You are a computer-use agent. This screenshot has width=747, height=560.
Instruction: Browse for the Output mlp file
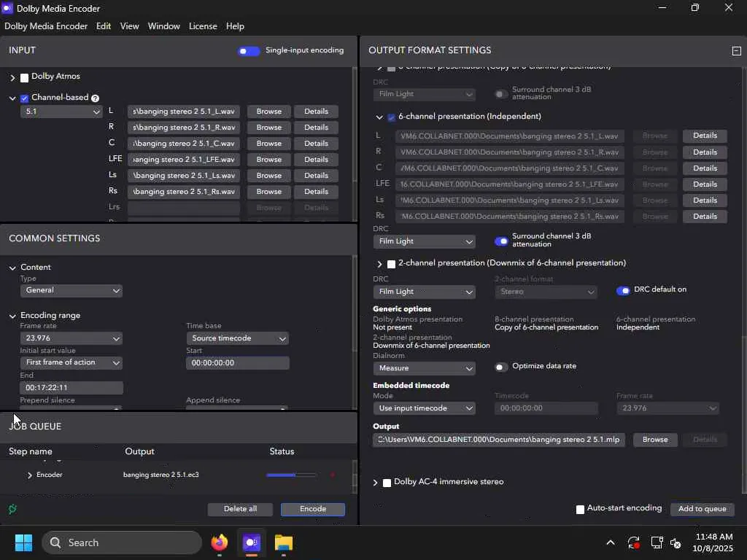pos(655,440)
